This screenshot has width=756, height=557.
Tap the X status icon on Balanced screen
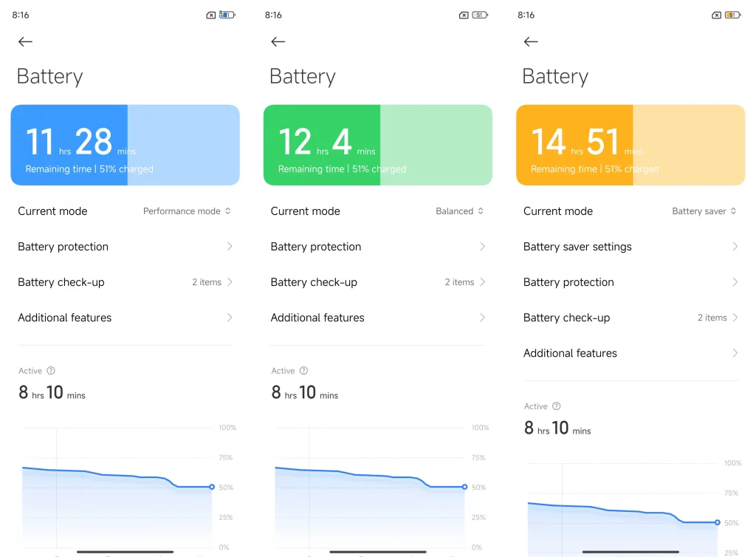click(464, 16)
